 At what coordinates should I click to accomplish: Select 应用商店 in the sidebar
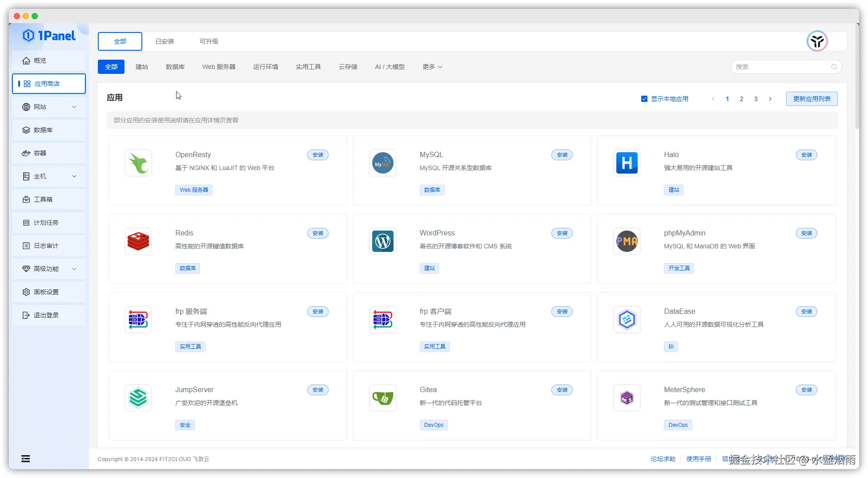click(x=49, y=84)
